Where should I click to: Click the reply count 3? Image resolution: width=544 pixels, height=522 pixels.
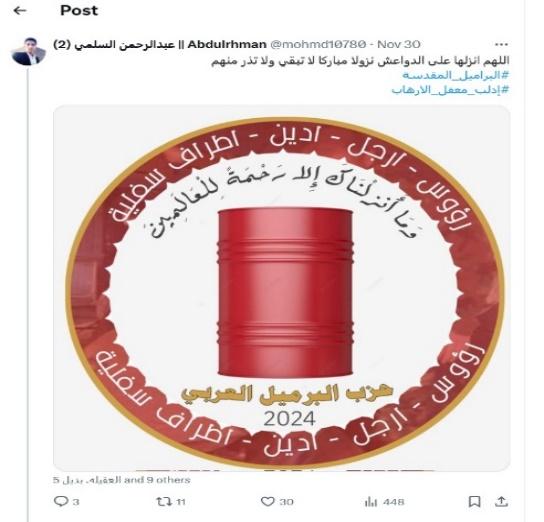[76, 502]
